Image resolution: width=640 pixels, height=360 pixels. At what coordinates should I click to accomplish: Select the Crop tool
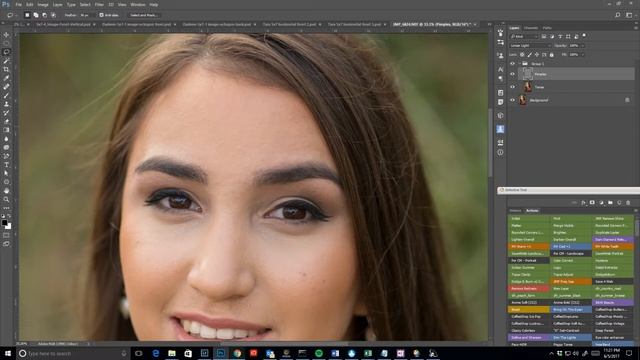coord(6,69)
